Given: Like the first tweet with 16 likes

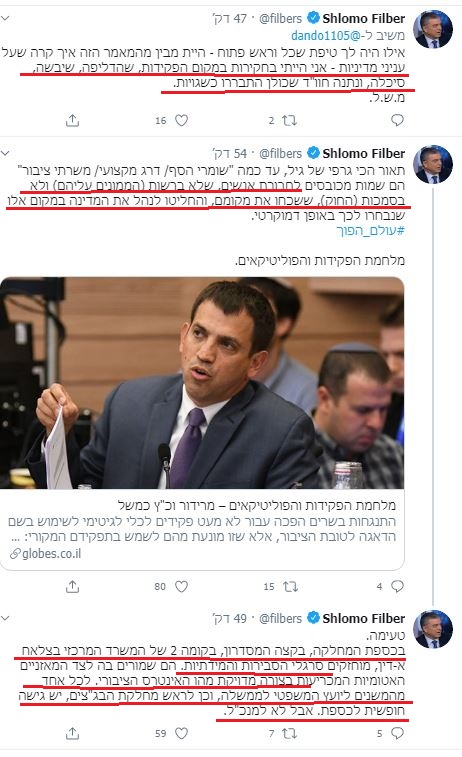Looking at the screenshot, I should tap(182, 120).
